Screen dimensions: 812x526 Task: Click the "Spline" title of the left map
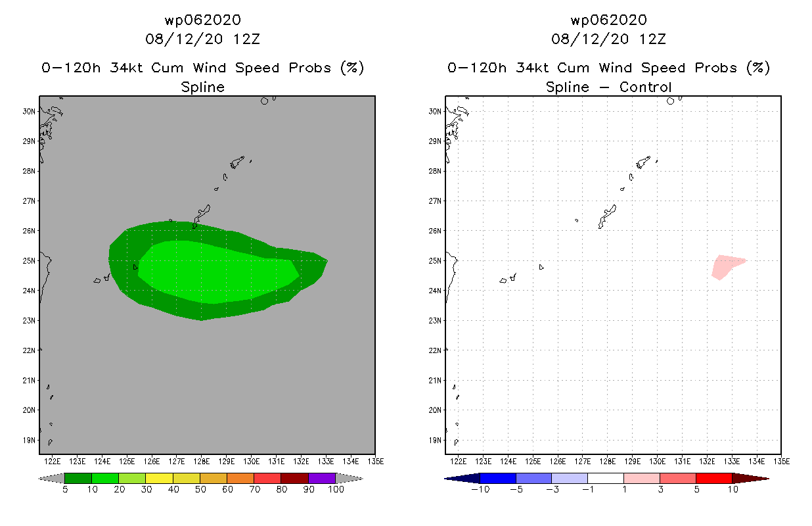tap(202, 87)
